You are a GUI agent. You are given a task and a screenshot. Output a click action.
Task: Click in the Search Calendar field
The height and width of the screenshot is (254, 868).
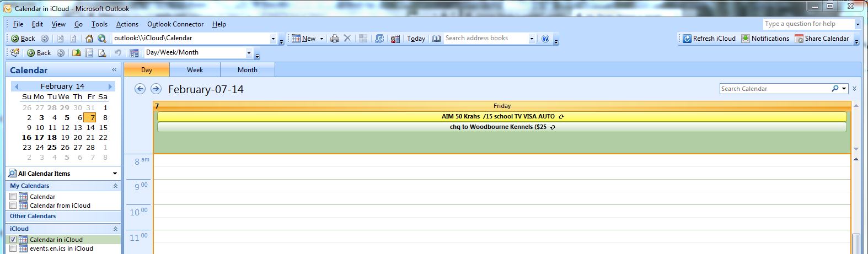(x=775, y=89)
